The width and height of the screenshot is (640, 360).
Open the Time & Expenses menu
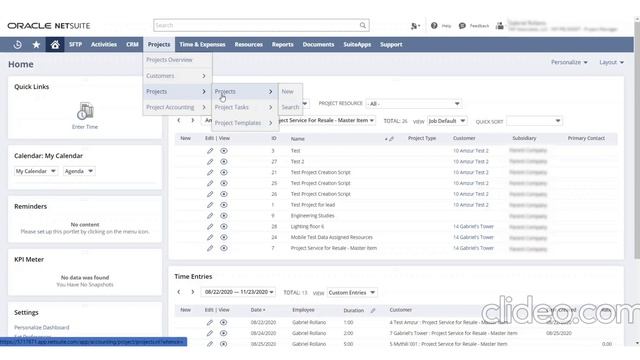tap(202, 44)
